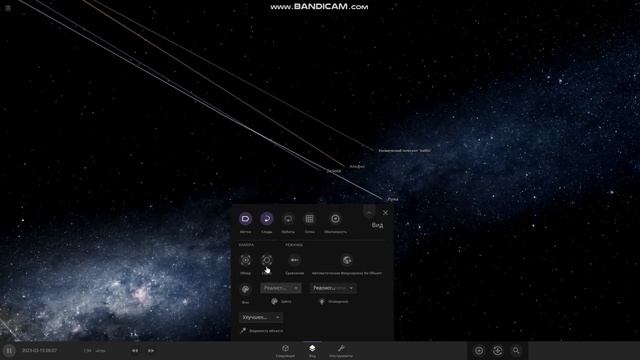This screenshot has height=360, width=640.
Task: Select the Луна object label
Action: [x=393, y=200]
